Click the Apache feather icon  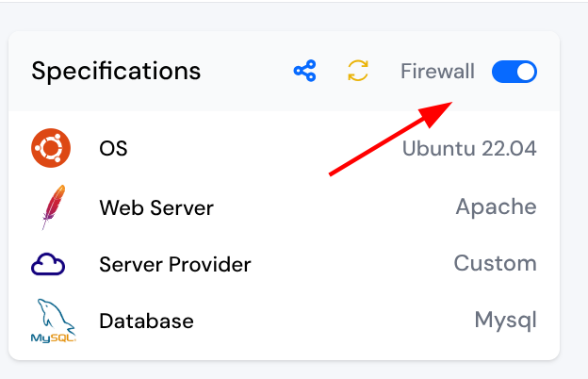pos(53,206)
